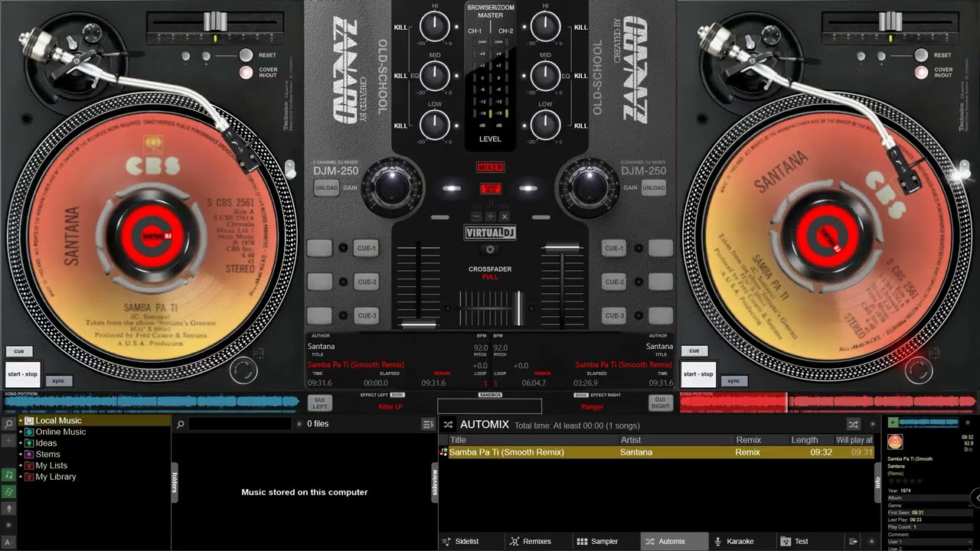This screenshot has height=551, width=980.
Task: Click the Online Music folder icon
Action: [x=29, y=432]
